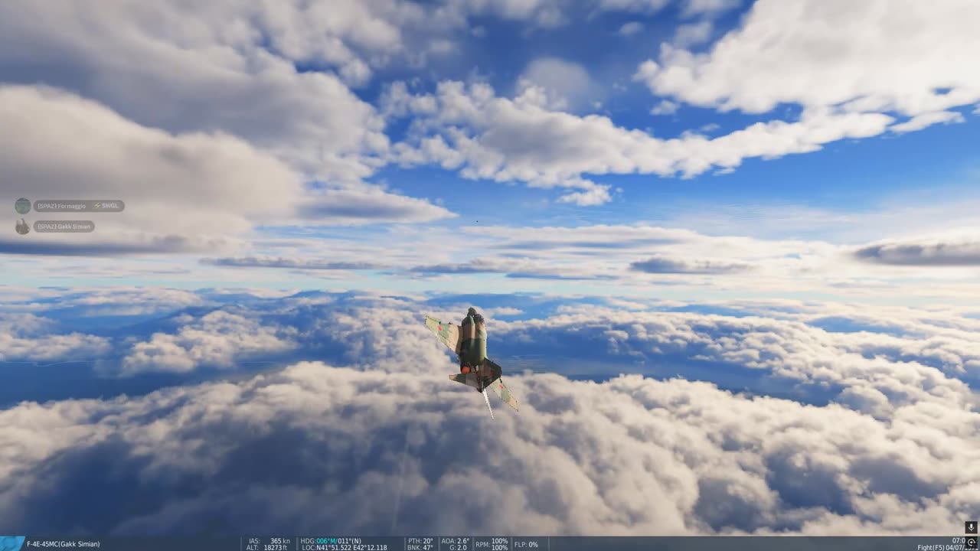The height and width of the screenshot is (551, 980).
Task: Click the "Fight(F5)" camera view label
Action: (x=930, y=547)
